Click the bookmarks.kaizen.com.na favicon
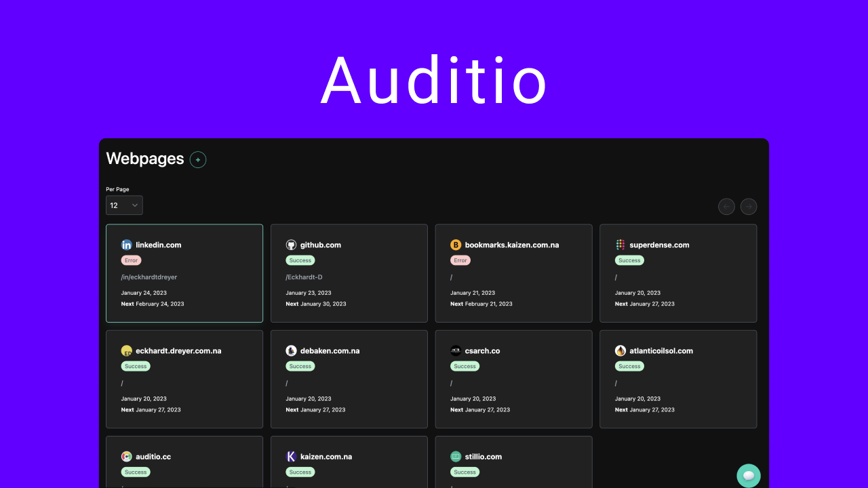Viewport: 868px width, 488px height. pyautogui.click(x=456, y=245)
